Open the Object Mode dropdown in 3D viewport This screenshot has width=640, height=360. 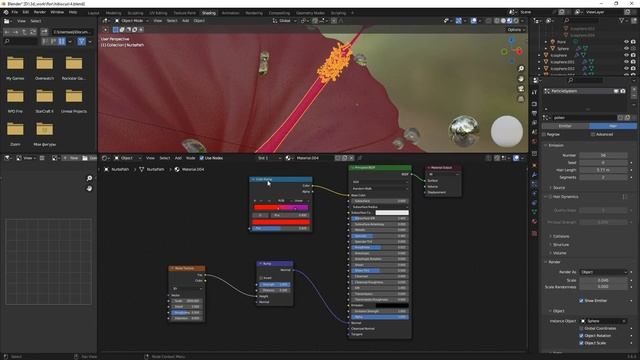(x=131, y=20)
